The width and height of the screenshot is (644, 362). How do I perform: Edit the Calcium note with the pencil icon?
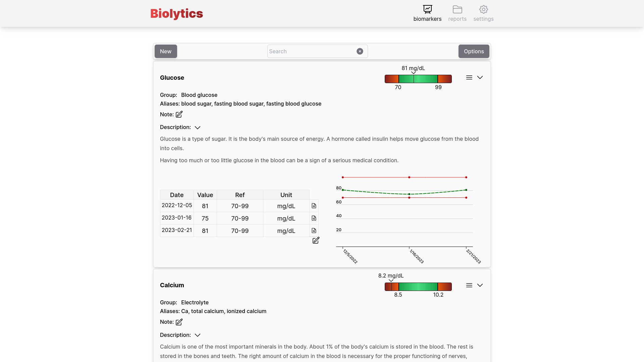[179, 322]
